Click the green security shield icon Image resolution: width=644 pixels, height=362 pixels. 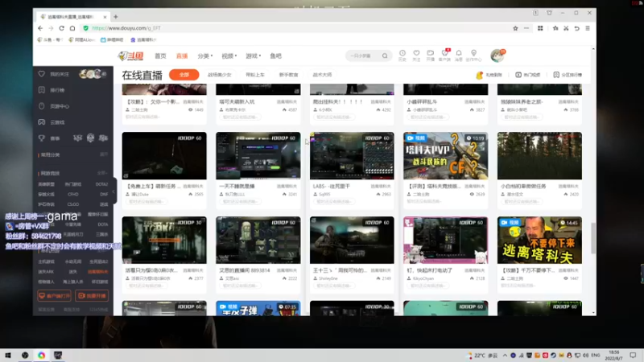point(85,28)
